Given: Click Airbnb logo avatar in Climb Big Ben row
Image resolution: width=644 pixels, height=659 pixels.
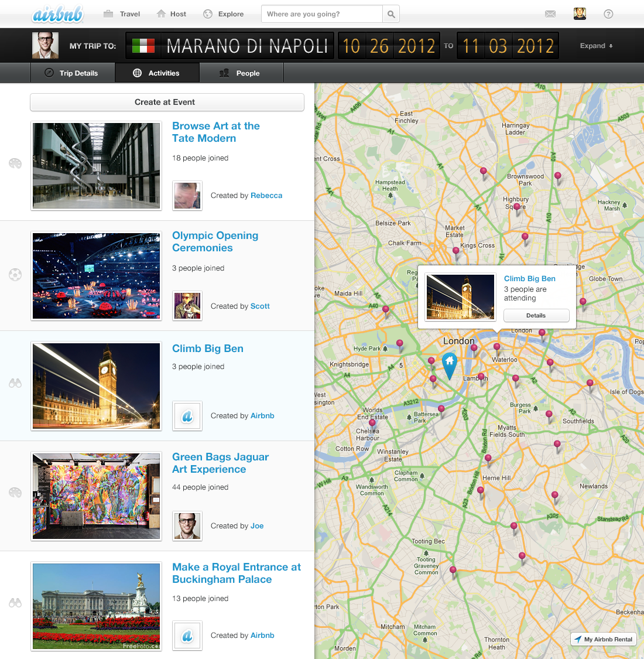Looking at the screenshot, I should click(187, 416).
